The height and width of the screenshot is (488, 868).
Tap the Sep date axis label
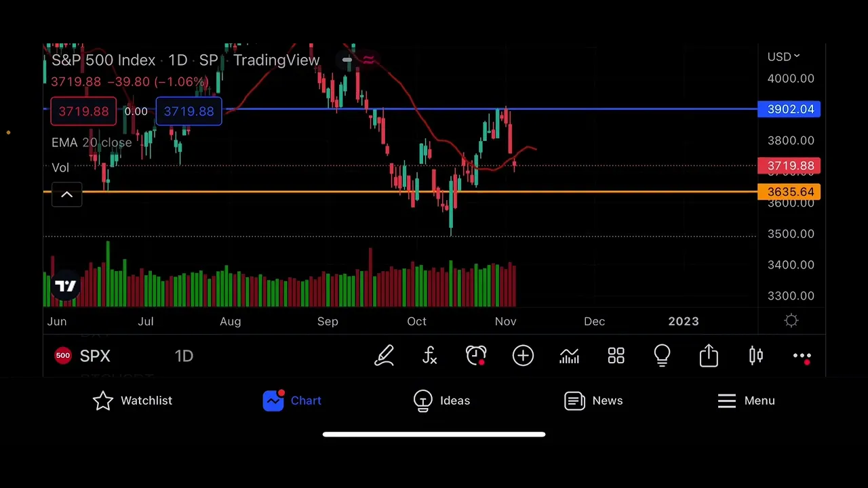click(x=328, y=321)
